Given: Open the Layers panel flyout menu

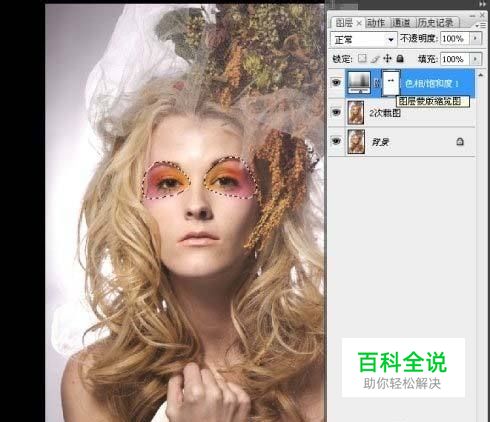Looking at the screenshot, I should 481,25.
